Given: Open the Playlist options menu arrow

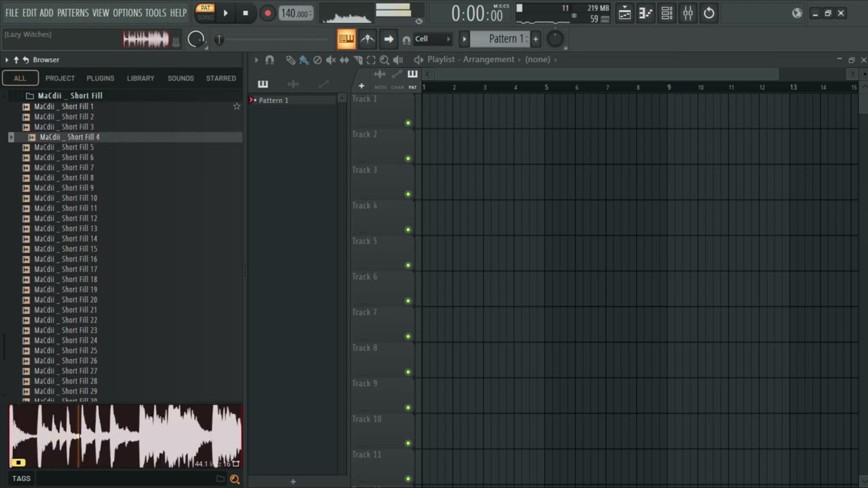Looking at the screenshot, I should [x=256, y=60].
